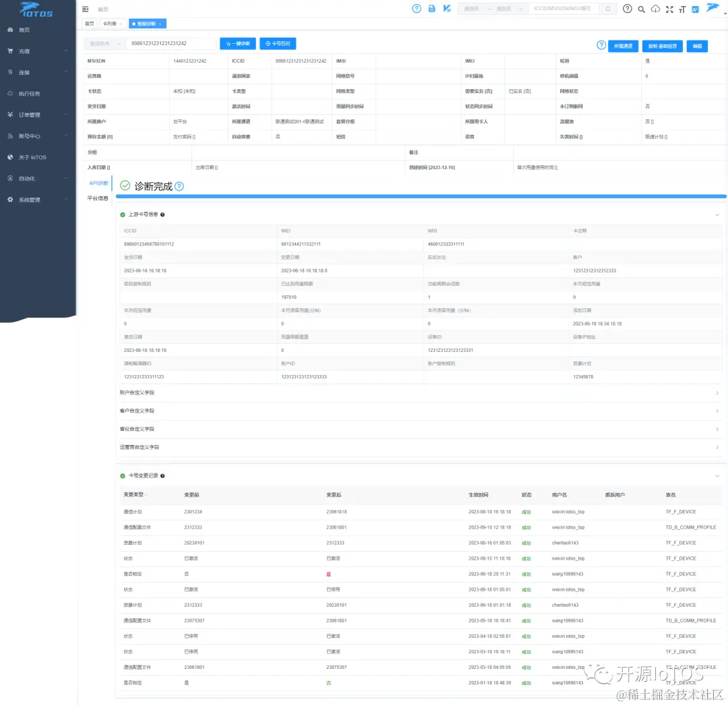This screenshot has width=728, height=706.
Task: Click the magnifier search icon in header
Action: point(642,9)
